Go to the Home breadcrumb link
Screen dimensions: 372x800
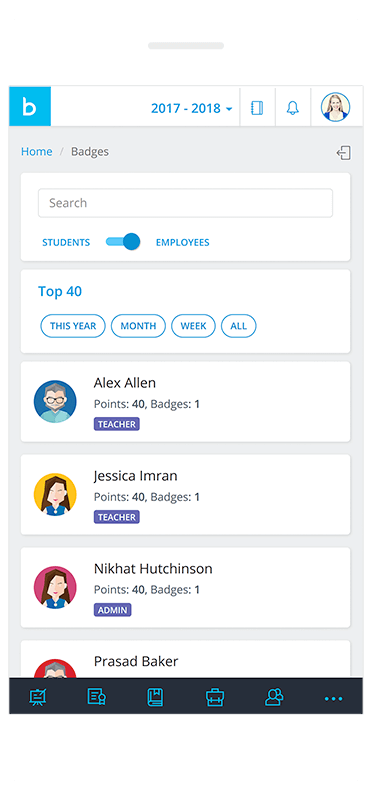pyautogui.click(x=36, y=152)
